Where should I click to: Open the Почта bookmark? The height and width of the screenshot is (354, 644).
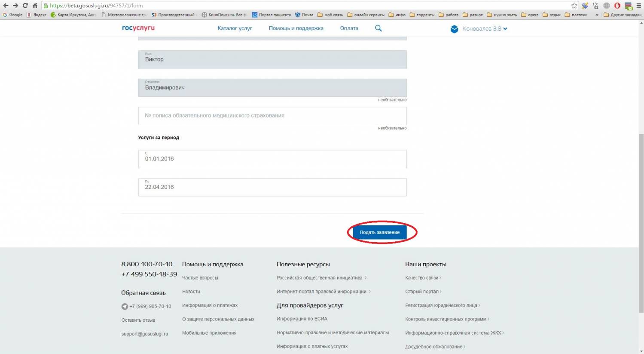(304, 15)
